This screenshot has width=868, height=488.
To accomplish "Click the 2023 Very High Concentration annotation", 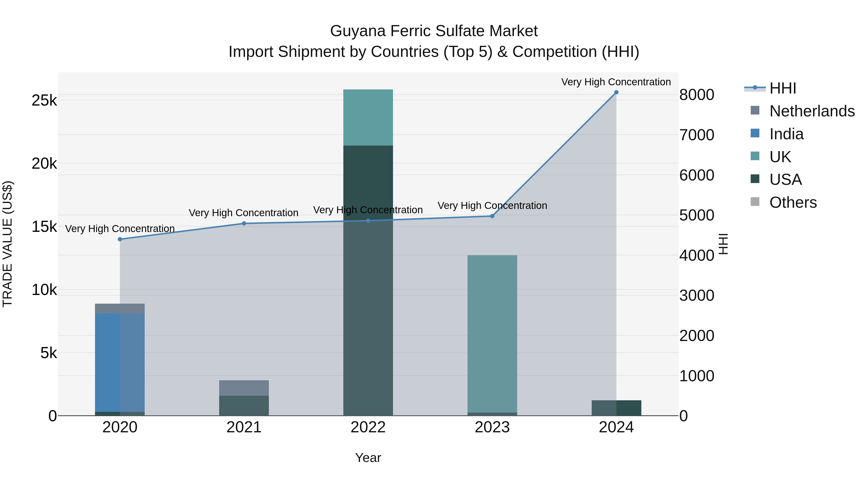I will point(492,205).
